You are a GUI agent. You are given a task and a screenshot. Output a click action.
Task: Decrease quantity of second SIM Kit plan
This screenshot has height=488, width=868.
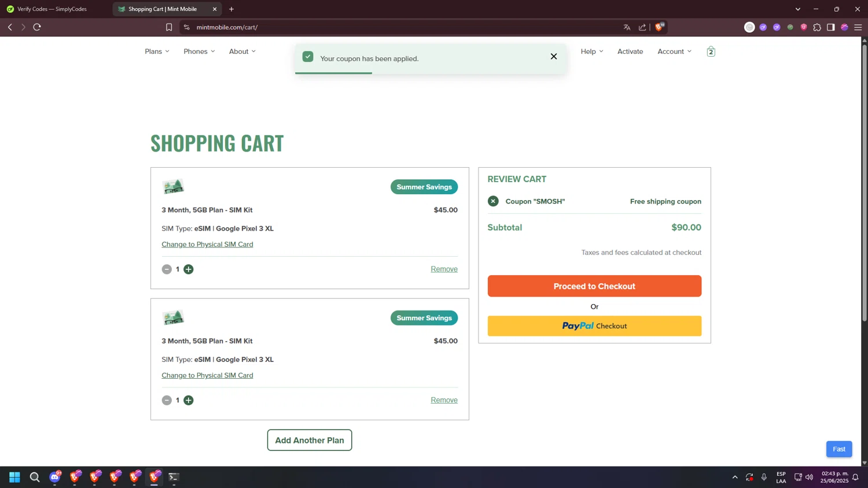[167, 400]
